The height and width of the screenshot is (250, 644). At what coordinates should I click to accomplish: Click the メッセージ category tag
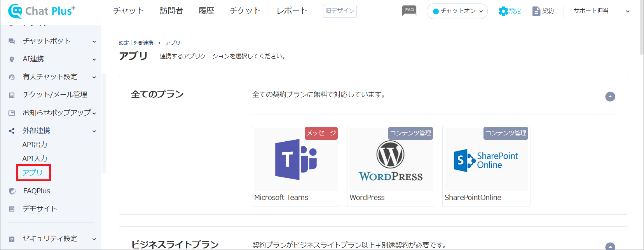pyautogui.click(x=321, y=133)
